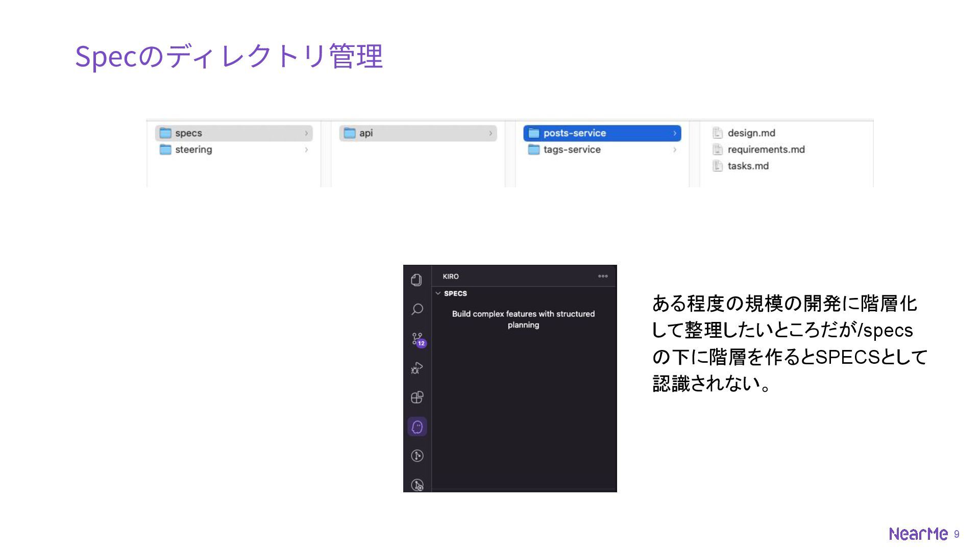Click the NearMe logo at the bottom right

click(918, 534)
